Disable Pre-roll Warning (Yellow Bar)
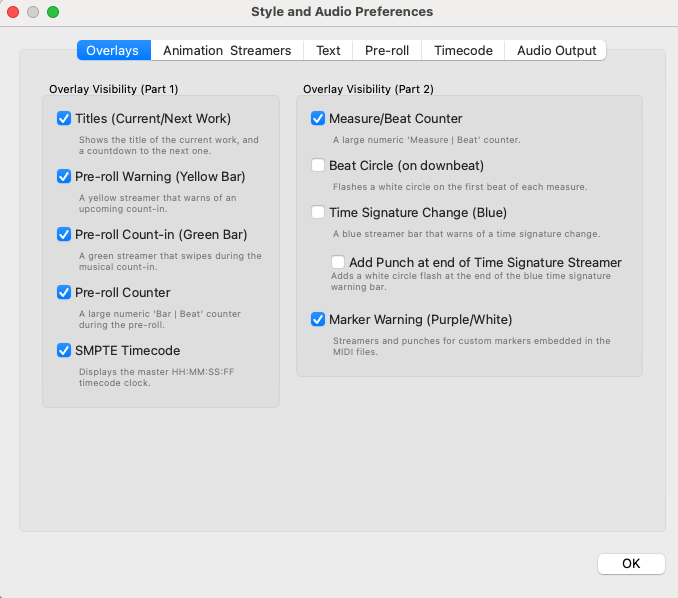The width and height of the screenshot is (678, 598). tap(64, 176)
